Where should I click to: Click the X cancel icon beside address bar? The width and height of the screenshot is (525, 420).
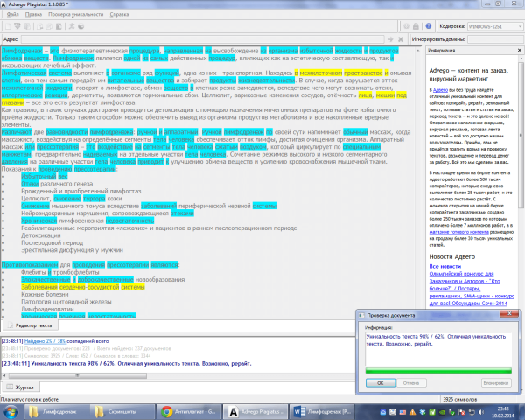pos(401,39)
